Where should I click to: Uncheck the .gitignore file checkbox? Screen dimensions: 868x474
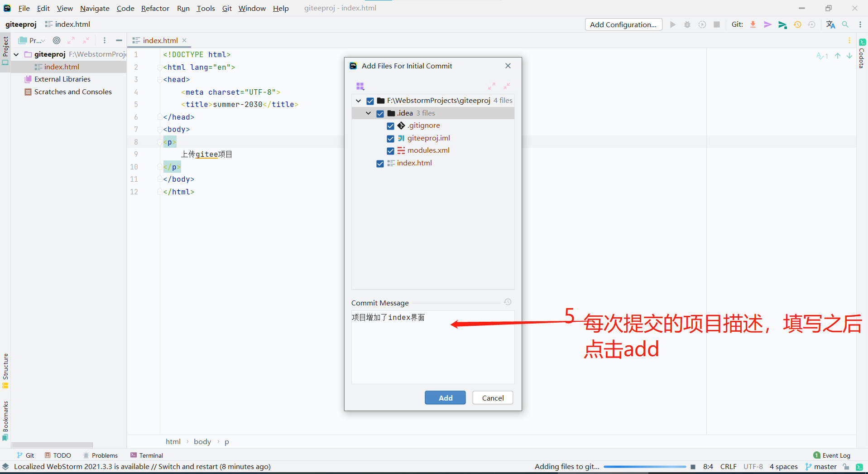point(390,126)
